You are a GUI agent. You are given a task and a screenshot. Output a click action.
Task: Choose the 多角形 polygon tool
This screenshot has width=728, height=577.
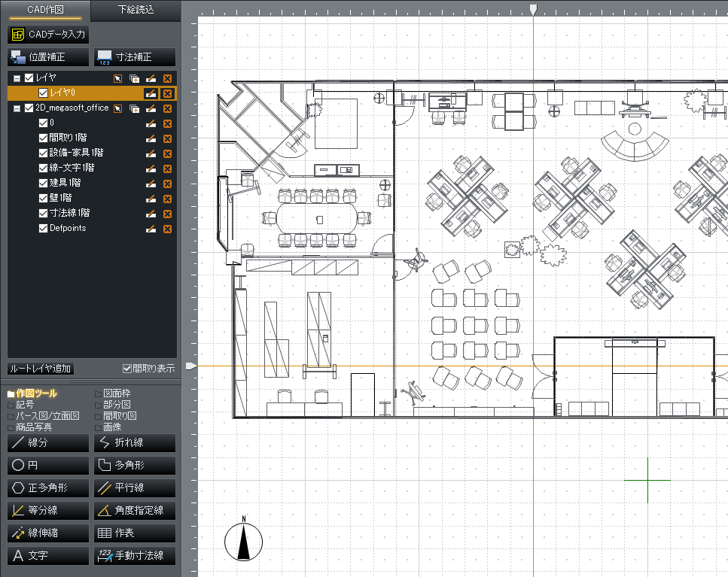click(x=134, y=466)
